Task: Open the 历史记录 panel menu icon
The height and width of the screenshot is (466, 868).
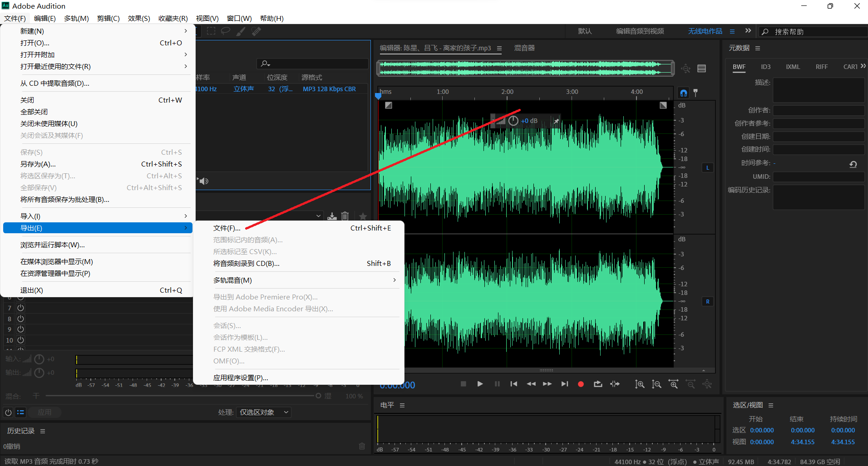Action: click(43, 431)
